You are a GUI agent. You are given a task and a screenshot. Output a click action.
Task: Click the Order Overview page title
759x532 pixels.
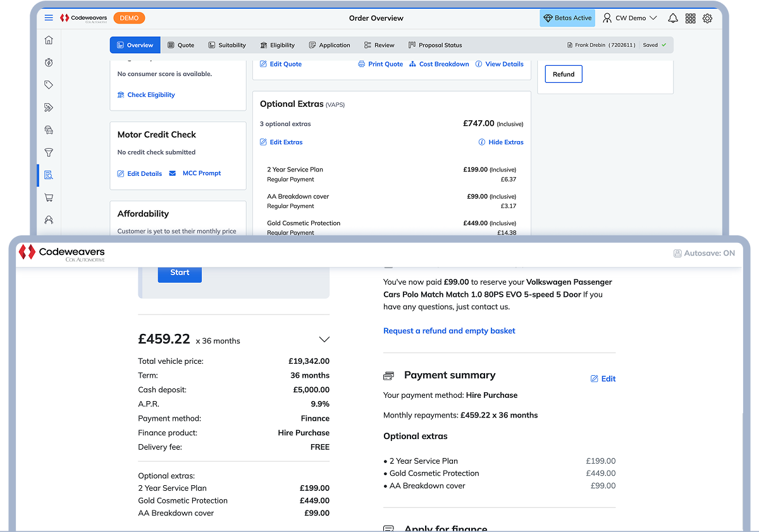[x=376, y=18]
